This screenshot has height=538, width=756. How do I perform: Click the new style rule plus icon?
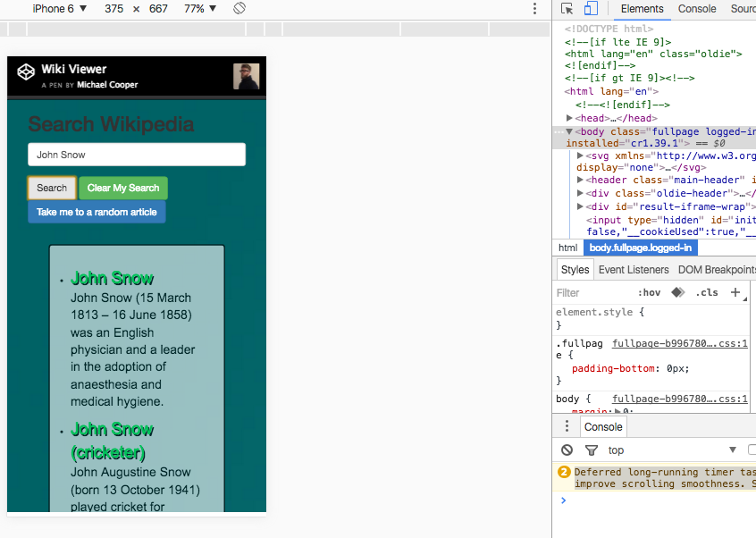click(735, 292)
